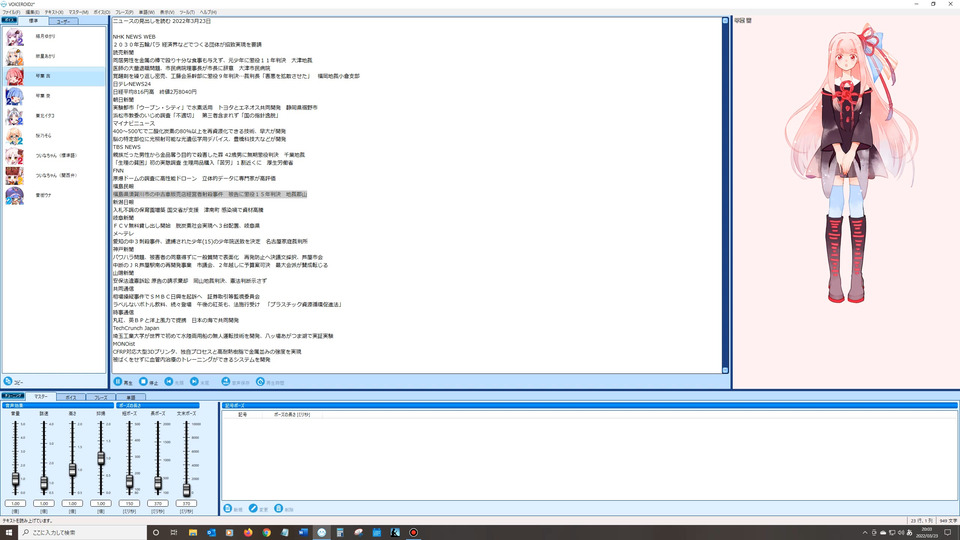Click the 文末ポーズ slider handle
This screenshot has width=960, height=540.
186,489
